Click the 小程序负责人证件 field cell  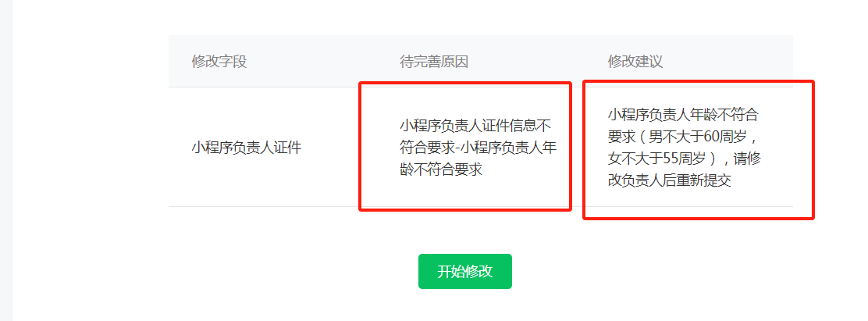pyautogui.click(x=247, y=148)
